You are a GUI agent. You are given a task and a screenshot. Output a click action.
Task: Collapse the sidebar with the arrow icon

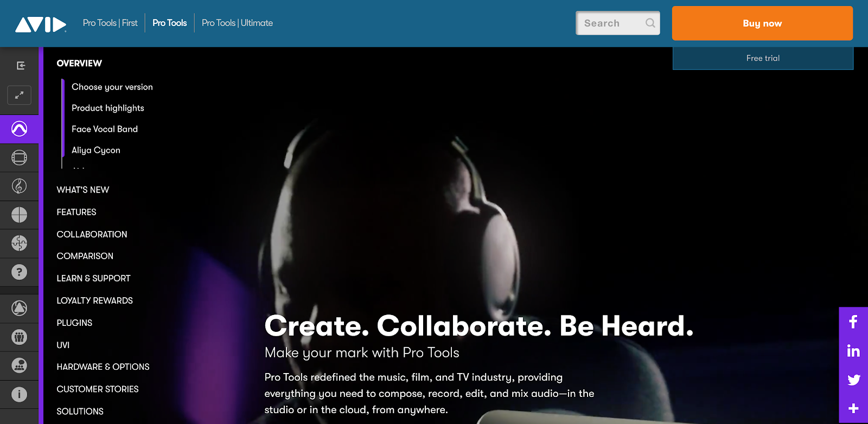tap(21, 66)
